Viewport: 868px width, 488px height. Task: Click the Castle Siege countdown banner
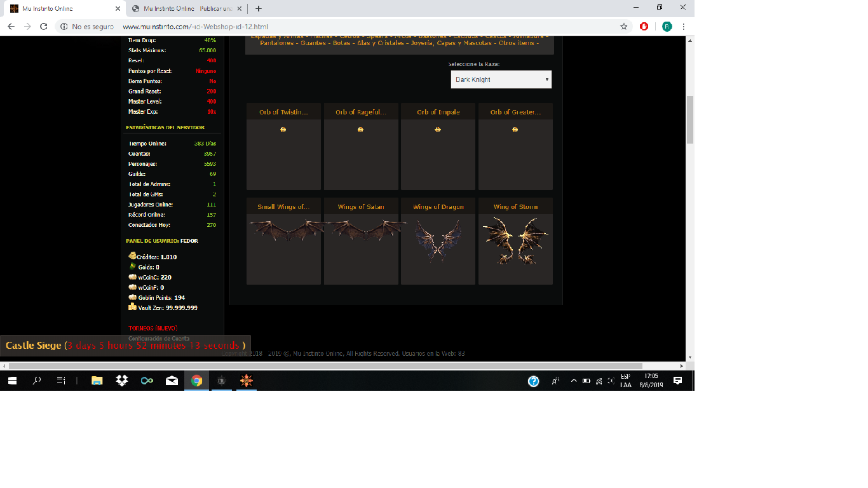[125, 346]
